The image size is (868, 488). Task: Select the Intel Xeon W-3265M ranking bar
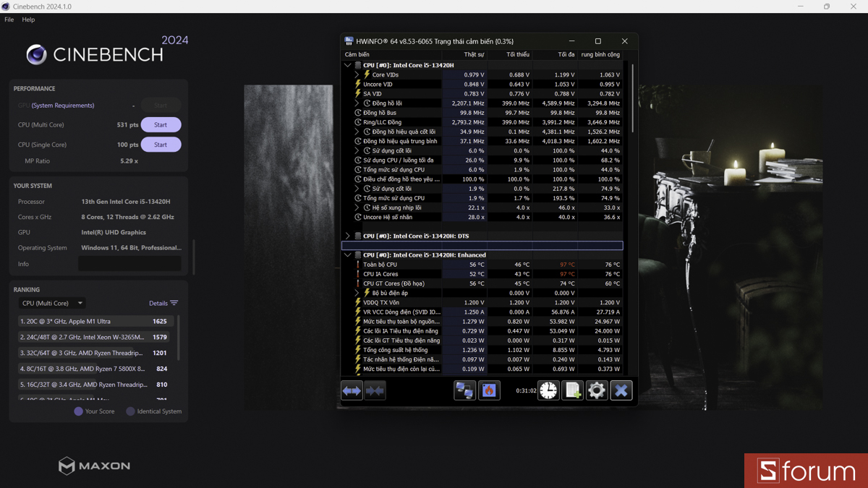click(95, 337)
